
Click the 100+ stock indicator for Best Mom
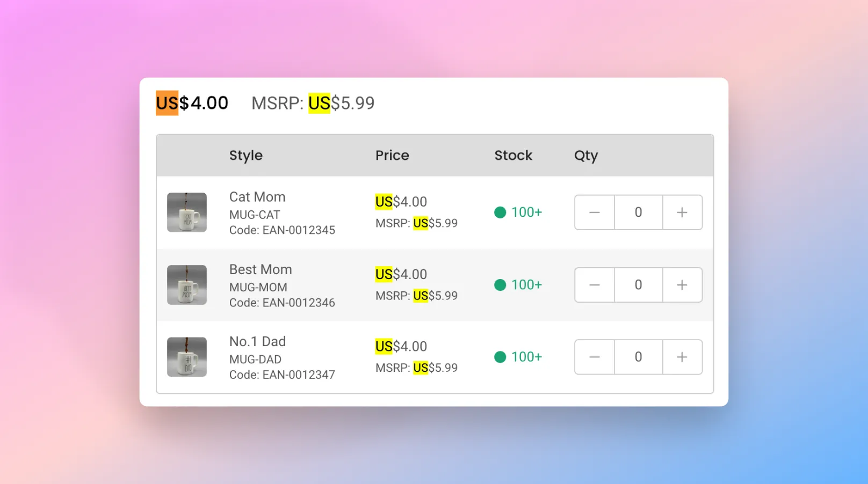518,285
